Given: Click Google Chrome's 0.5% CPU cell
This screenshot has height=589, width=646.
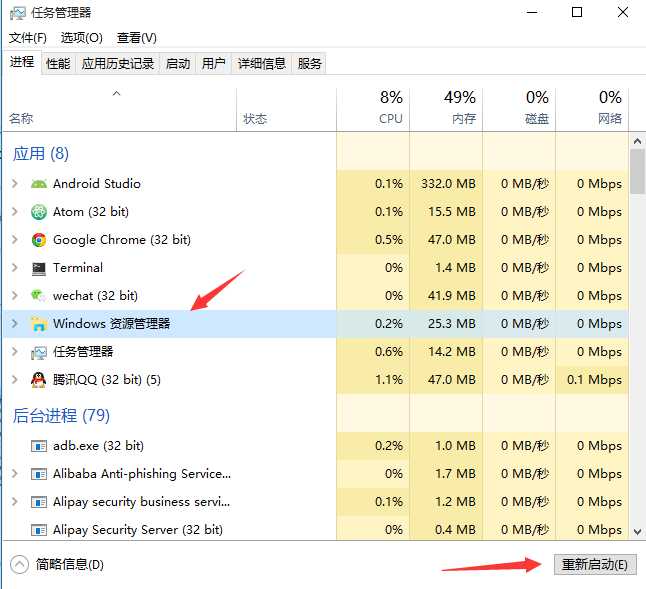Looking at the screenshot, I should click(373, 240).
